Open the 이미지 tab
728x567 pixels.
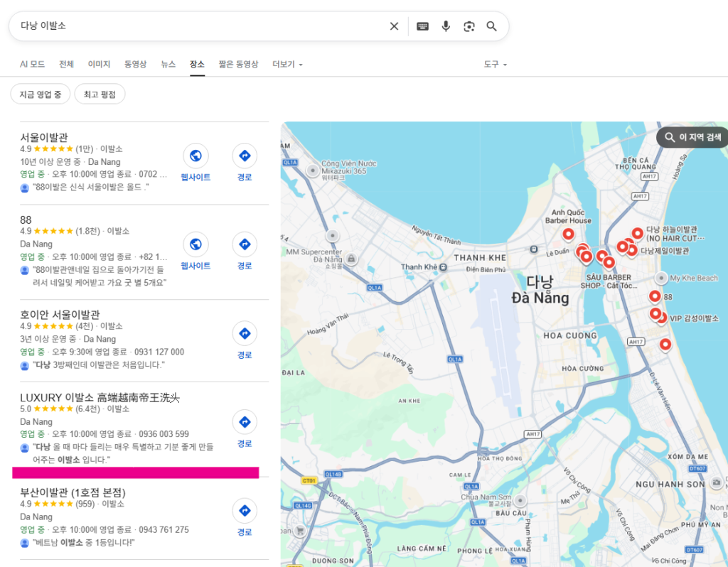[x=99, y=64]
